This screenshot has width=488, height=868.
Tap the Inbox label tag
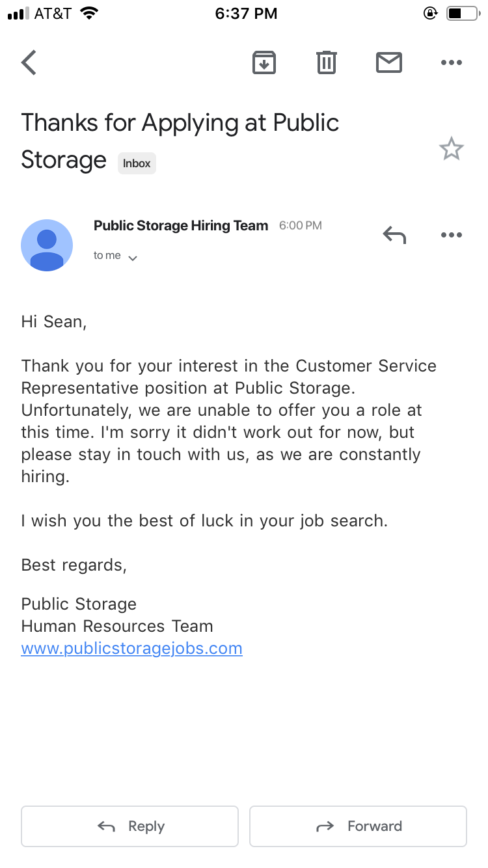(x=137, y=163)
